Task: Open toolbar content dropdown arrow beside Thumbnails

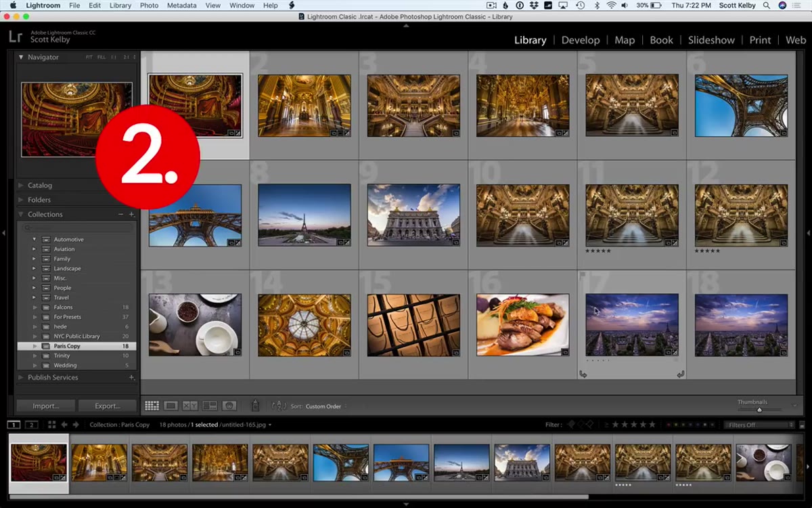Action: pyautogui.click(x=794, y=406)
